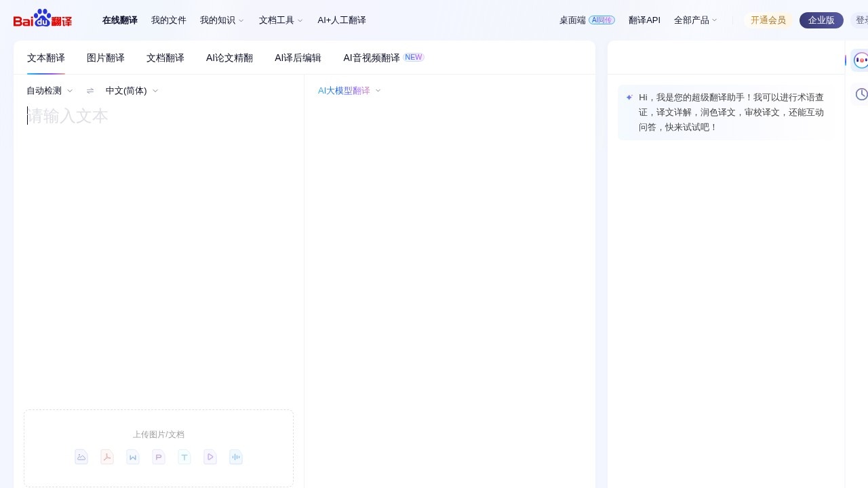
Task: Expand the 全部产品 menu chevron
Action: (x=714, y=20)
